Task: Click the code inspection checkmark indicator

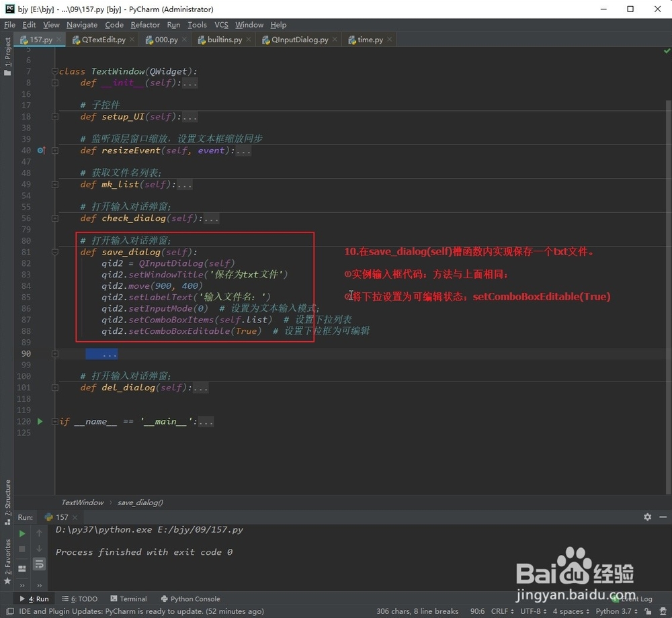Action: pyautogui.click(x=667, y=51)
